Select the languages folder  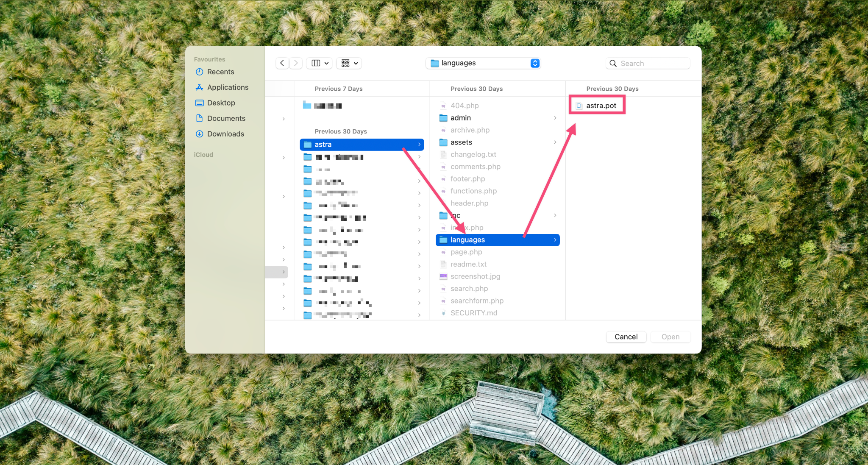click(x=467, y=240)
